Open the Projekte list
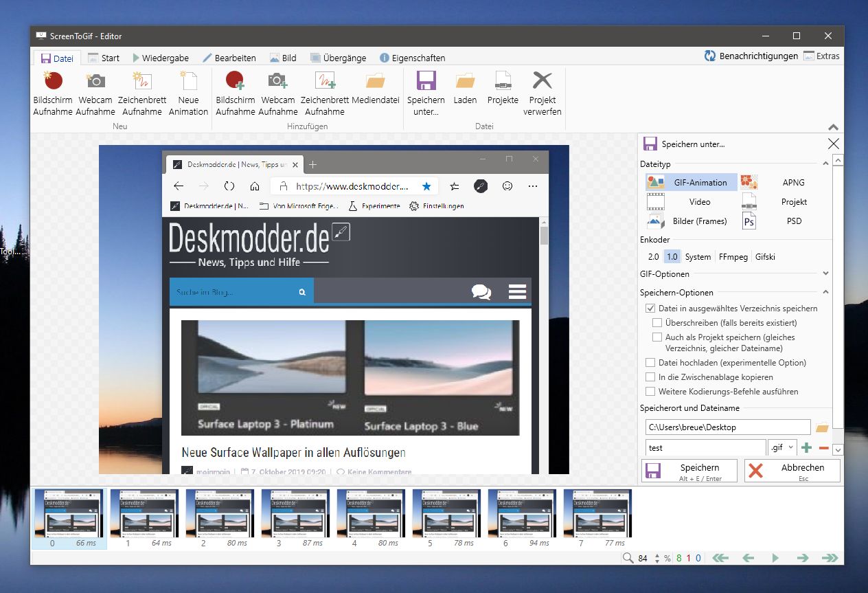This screenshot has height=593, width=868. pyautogui.click(x=503, y=89)
